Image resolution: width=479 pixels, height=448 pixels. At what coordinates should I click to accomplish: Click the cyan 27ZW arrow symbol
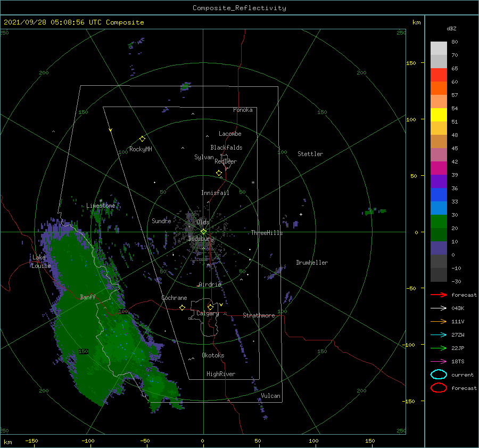tap(439, 335)
